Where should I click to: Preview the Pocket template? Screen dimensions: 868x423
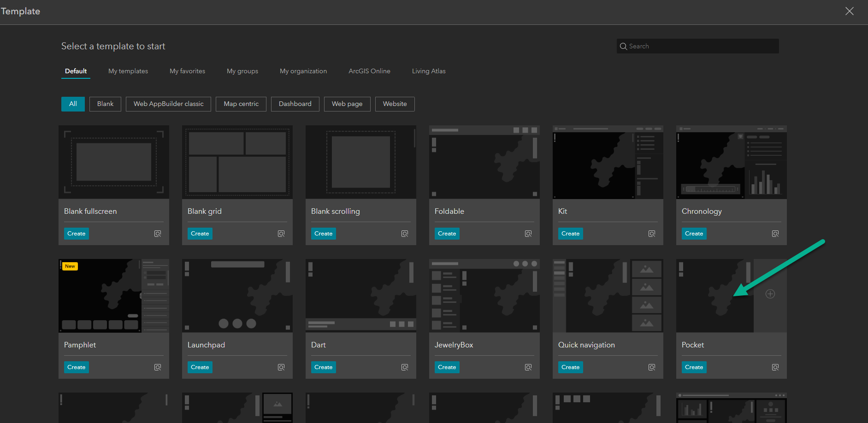pos(775,367)
